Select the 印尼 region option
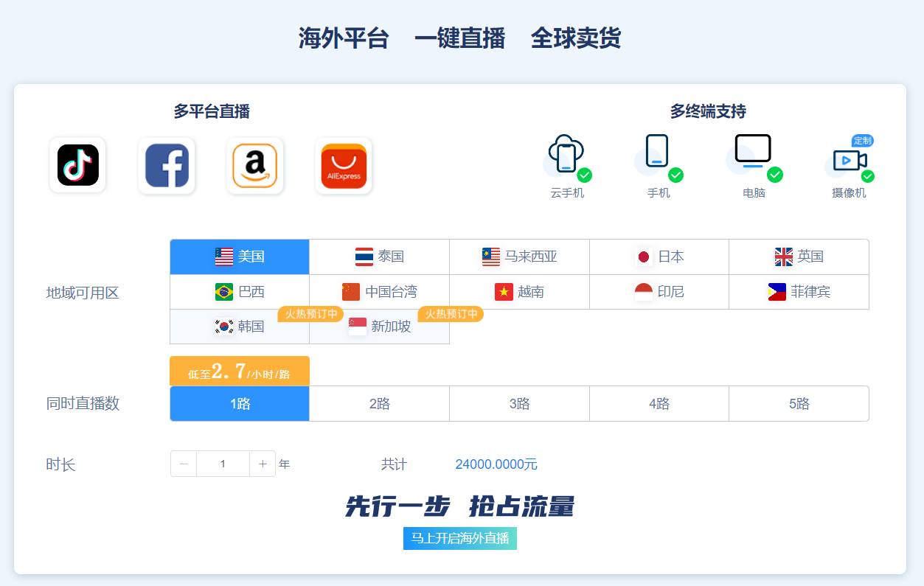Image resolution: width=924 pixels, height=586 pixels. pyautogui.click(x=659, y=292)
